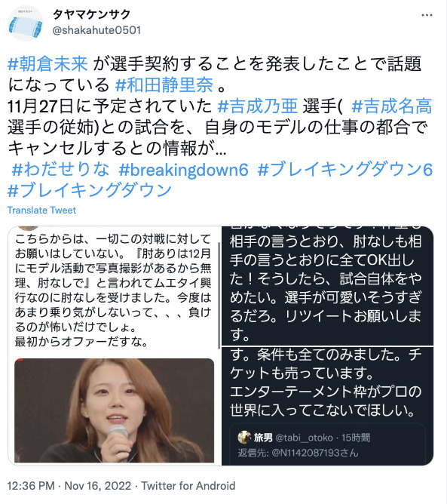Viewport: 447px width, 504px height.
Task: Click the @tabi_otoko handle in image
Action: [x=304, y=438]
